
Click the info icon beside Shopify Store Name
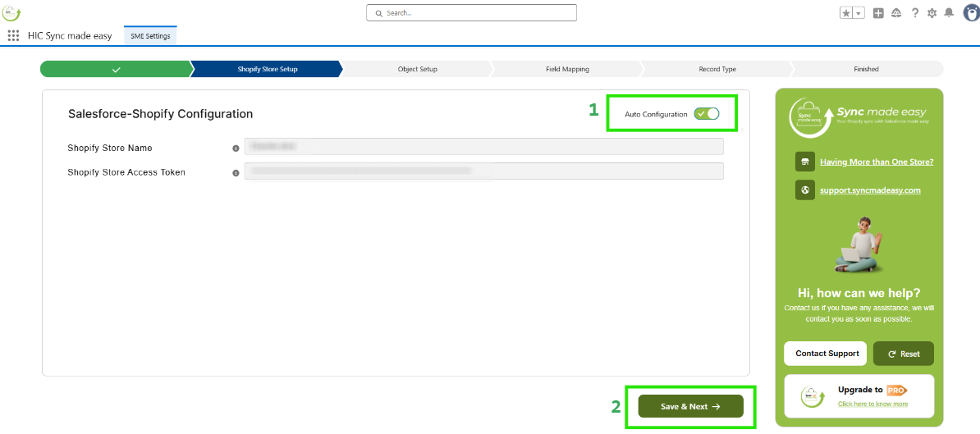tap(236, 148)
